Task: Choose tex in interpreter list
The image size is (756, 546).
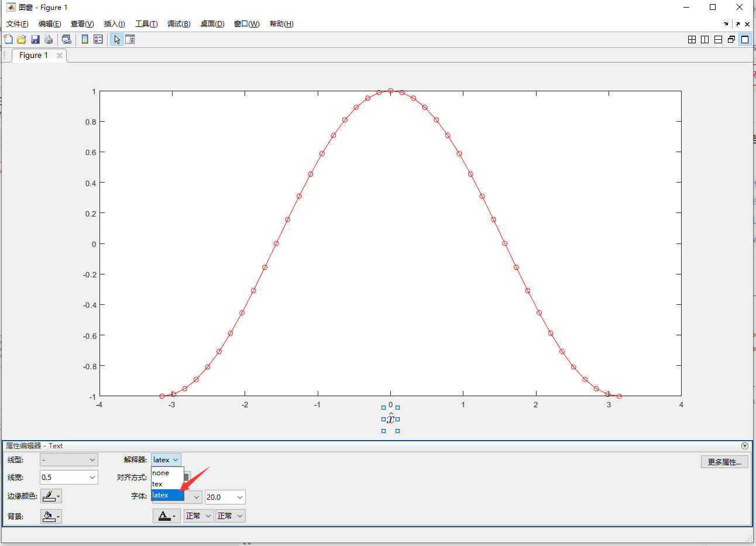Action: [x=167, y=484]
